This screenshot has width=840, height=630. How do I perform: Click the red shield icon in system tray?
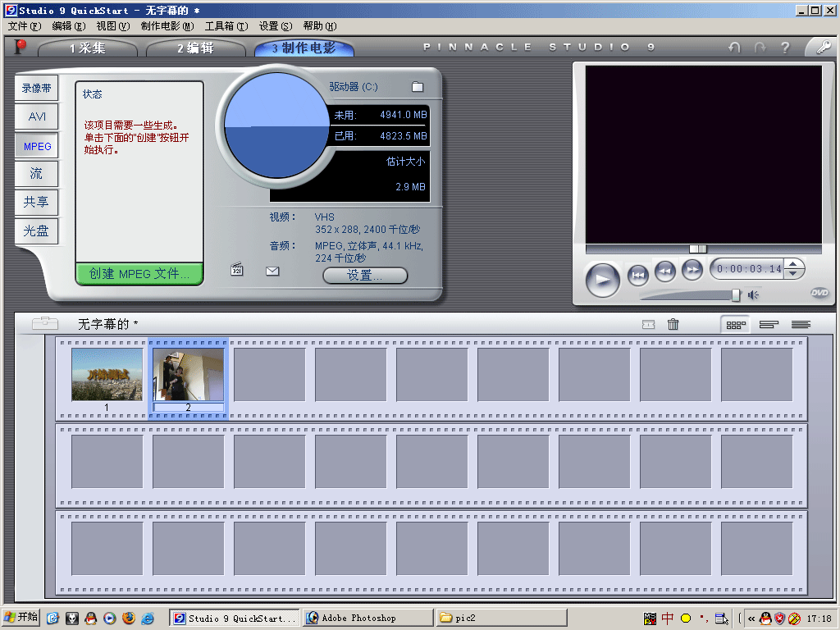coord(780,619)
